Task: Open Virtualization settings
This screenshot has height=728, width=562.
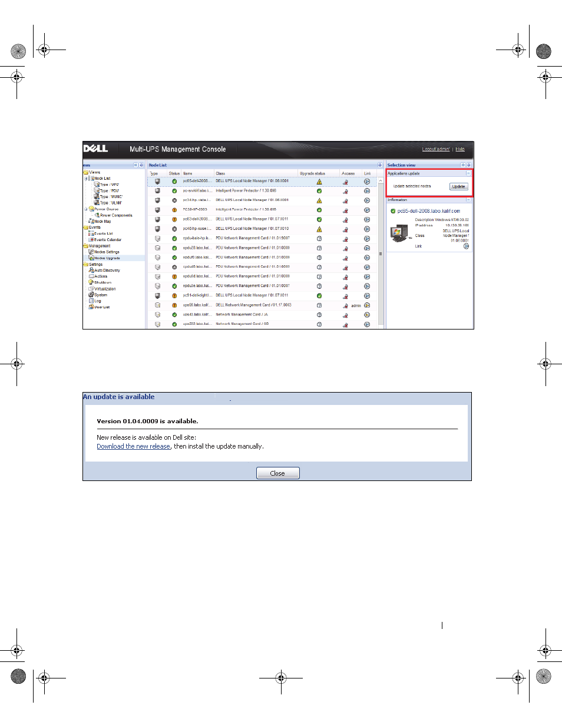Action: (105, 289)
